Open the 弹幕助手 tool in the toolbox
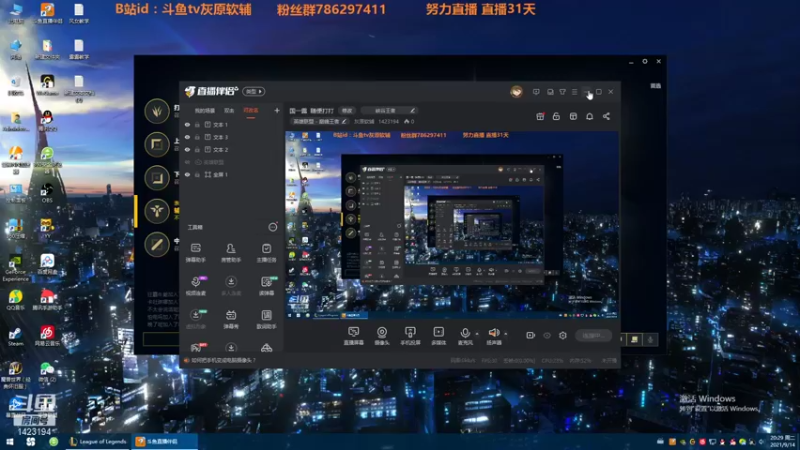Viewport: 800px width, 450px height. 195,253
